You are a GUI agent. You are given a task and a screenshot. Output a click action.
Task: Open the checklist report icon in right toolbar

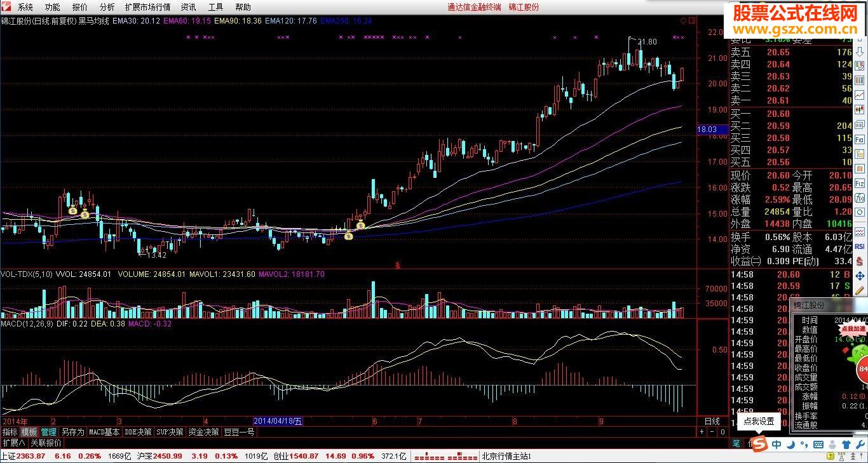pos(860,65)
